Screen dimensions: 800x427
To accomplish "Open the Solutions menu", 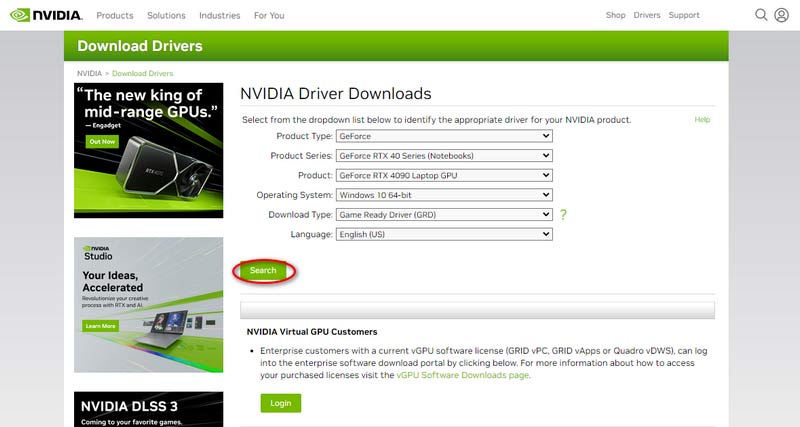I will coord(166,15).
